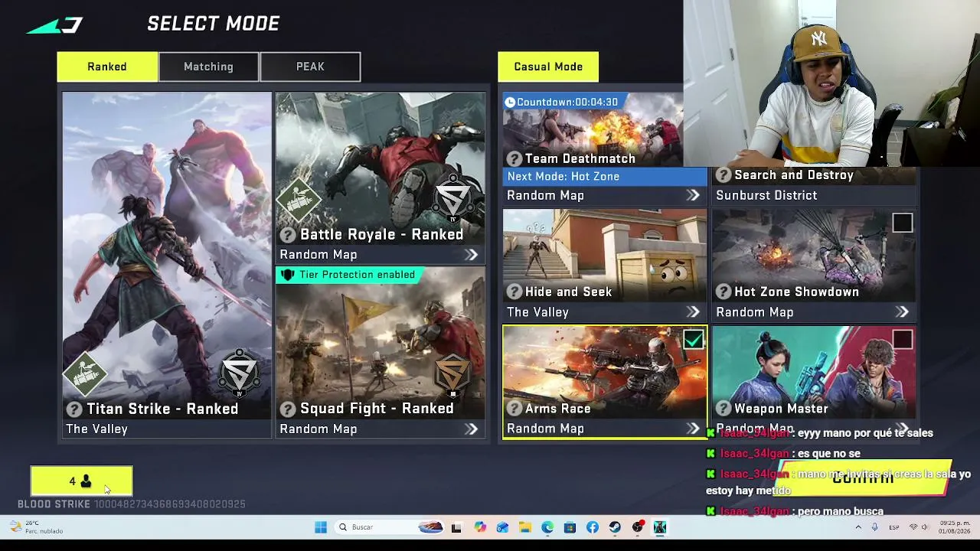980x551 pixels.
Task: Open the weather widget showing 26°C
Action: tap(36, 527)
